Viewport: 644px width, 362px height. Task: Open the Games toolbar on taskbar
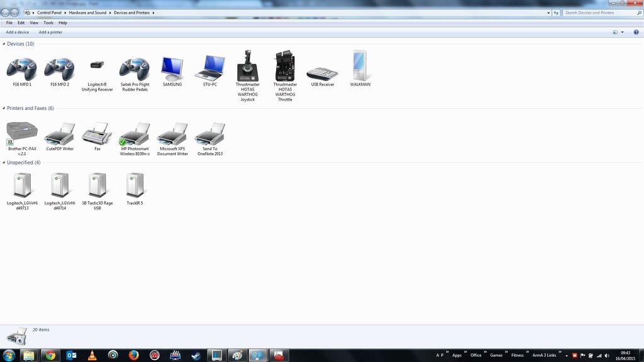click(x=496, y=356)
